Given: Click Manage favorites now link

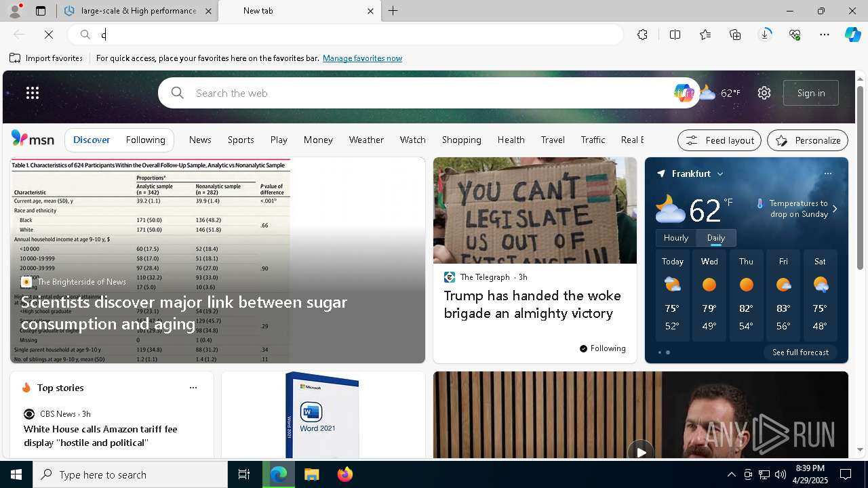Looking at the screenshot, I should [362, 58].
